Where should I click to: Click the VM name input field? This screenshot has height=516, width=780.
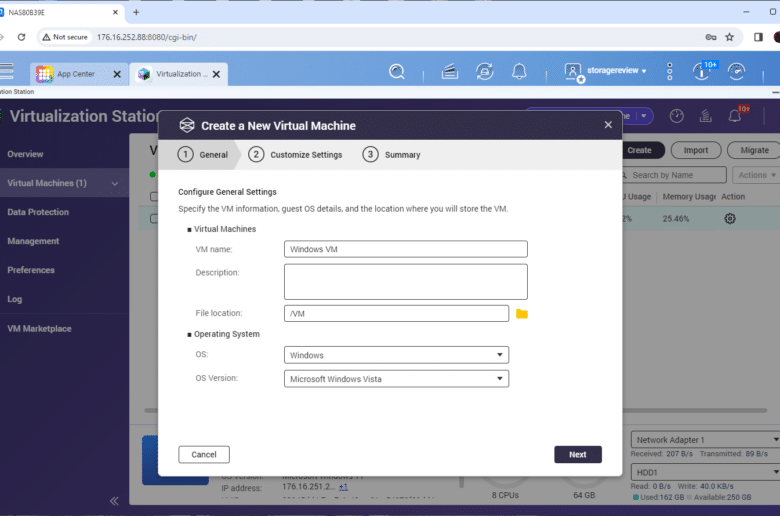point(405,249)
